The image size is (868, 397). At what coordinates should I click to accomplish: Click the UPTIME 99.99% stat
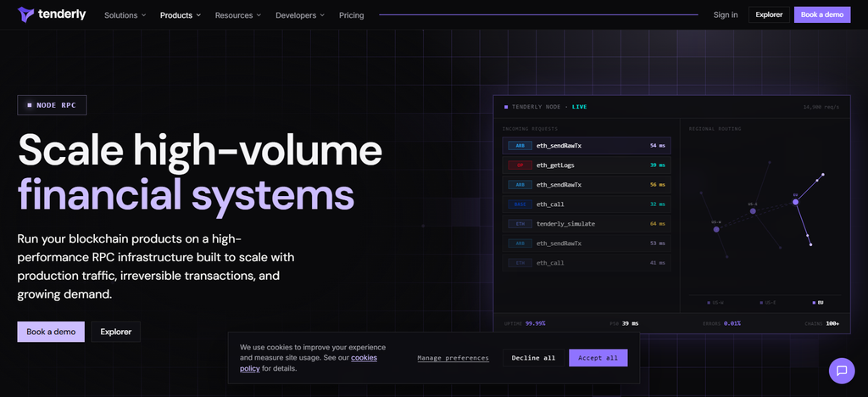(x=525, y=323)
